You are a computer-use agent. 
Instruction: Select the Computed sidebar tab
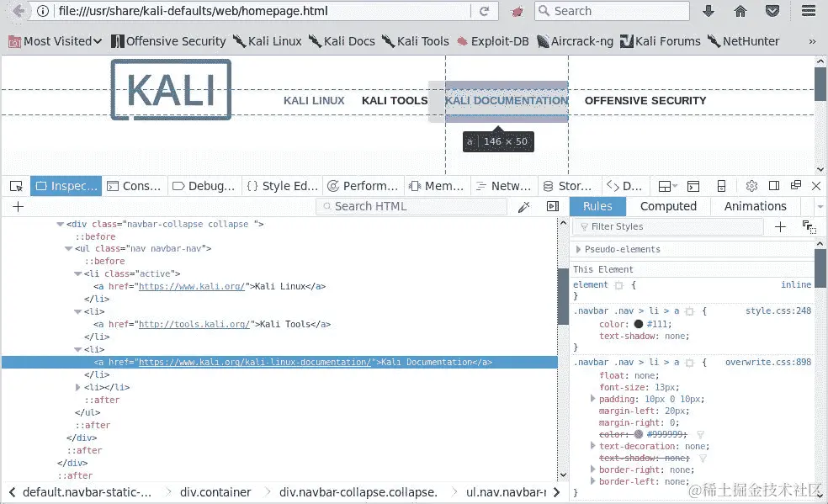tap(668, 206)
